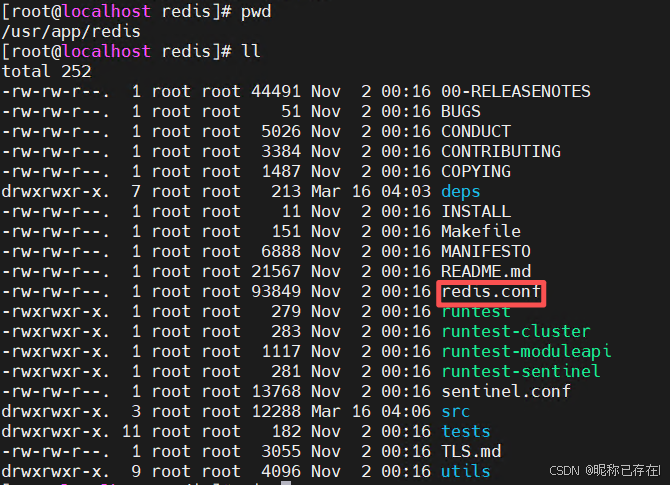Click the CONTRIBUTING file name
Viewport: 670px width, 485px height.
[501, 152]
